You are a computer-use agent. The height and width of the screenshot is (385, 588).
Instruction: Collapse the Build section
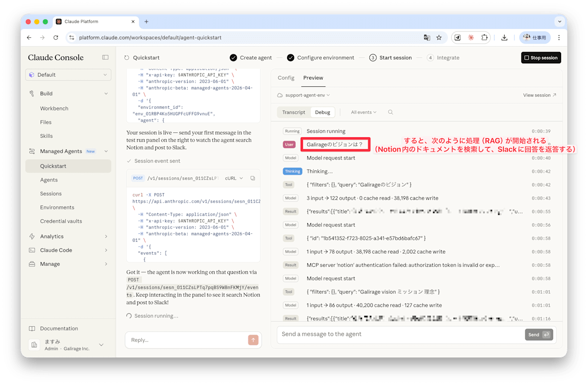106,93
